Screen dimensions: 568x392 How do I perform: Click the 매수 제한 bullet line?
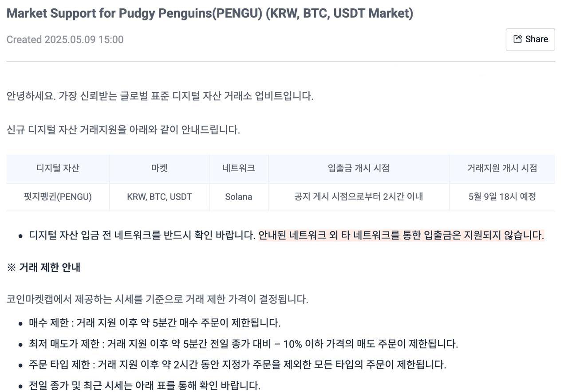click(x=154, y=322)
